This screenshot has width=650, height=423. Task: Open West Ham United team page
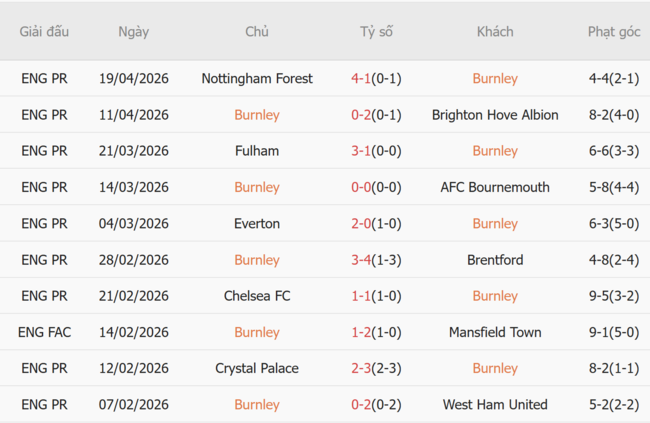pyautogui.click(x=495, y=405)
